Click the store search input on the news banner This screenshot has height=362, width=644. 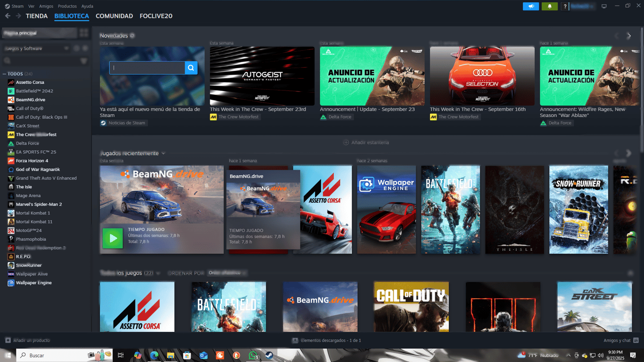pos(147,68)
